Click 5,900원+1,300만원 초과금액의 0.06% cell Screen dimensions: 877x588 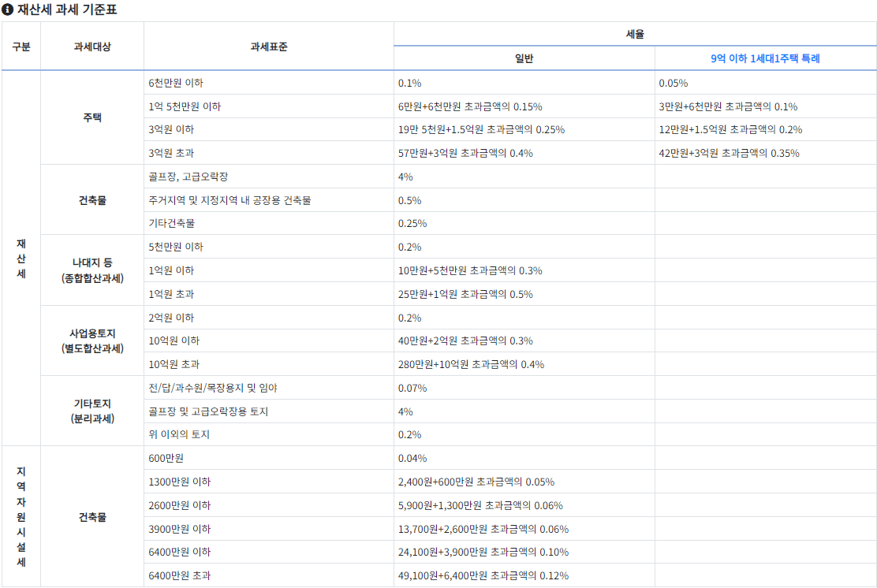tap(524, 504)
